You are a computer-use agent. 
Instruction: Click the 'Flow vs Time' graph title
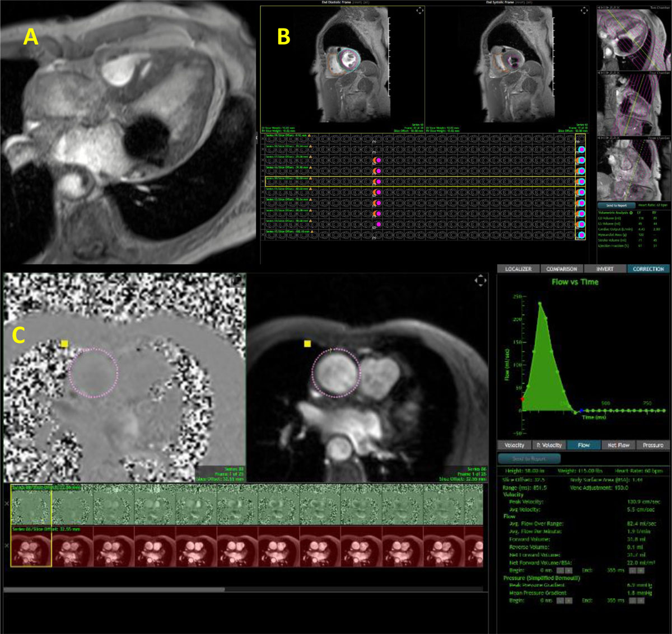pos(575,282)
